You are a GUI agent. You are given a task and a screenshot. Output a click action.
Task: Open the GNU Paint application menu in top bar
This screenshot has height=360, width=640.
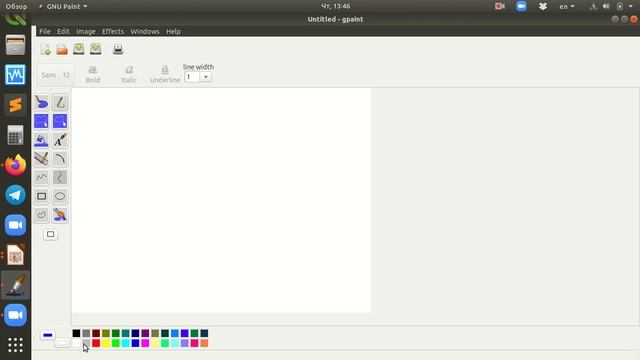click(63, 6)
